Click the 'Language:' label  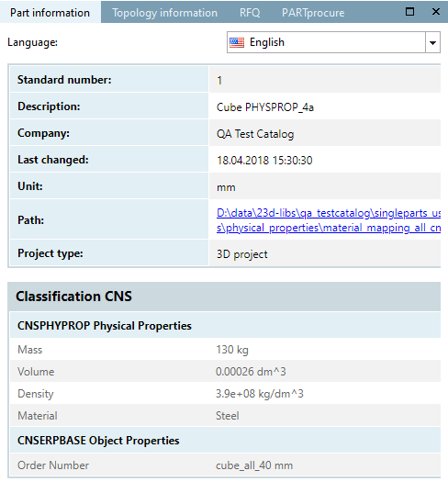coord(33,42)
